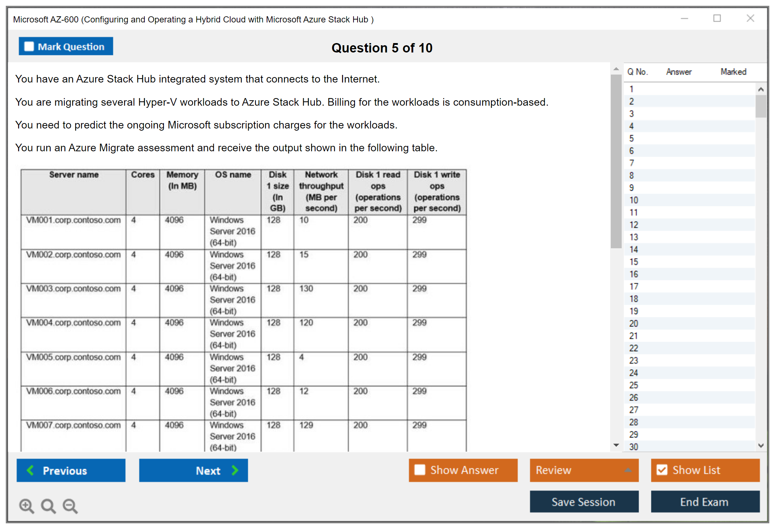Viewport: 778px width, 532px height.
Task: Click the green left arrow on Previous
Action: 30,470
